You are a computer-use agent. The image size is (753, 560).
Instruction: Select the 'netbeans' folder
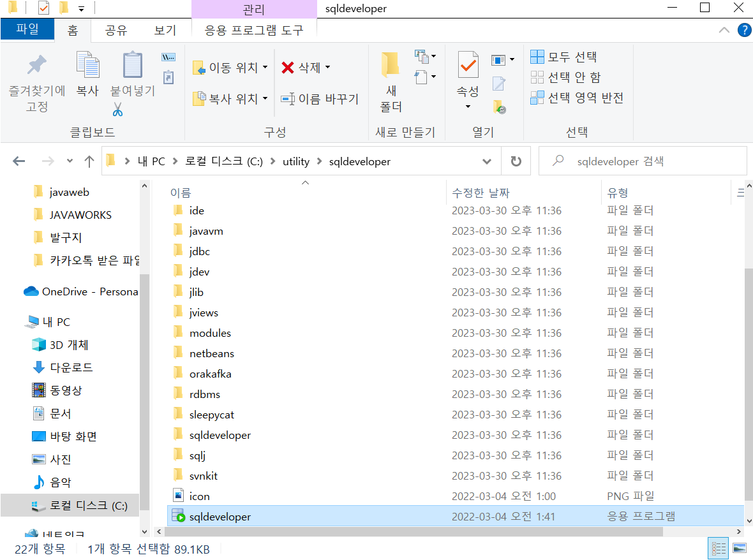pyautogui.click(x=212, y=353)
